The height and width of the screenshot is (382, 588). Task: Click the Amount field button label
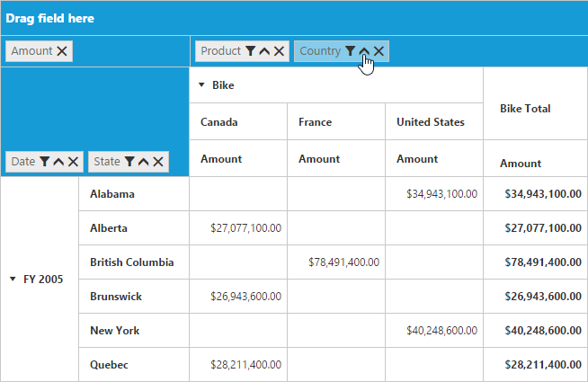[x=31, y=51]
